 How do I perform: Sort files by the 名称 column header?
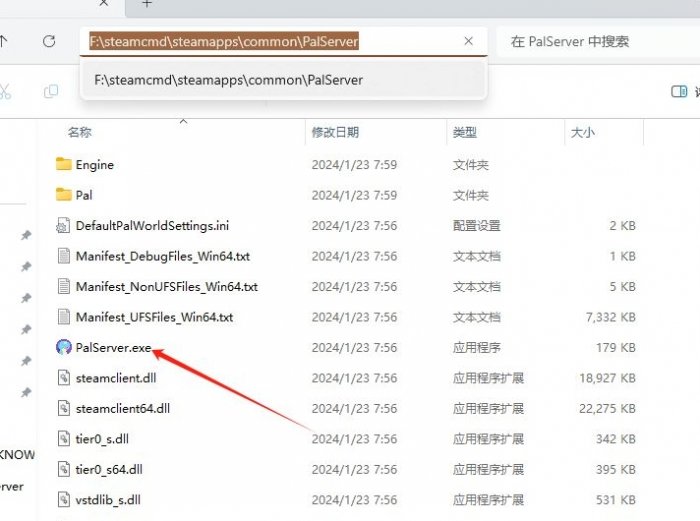(x=80, y=132)
